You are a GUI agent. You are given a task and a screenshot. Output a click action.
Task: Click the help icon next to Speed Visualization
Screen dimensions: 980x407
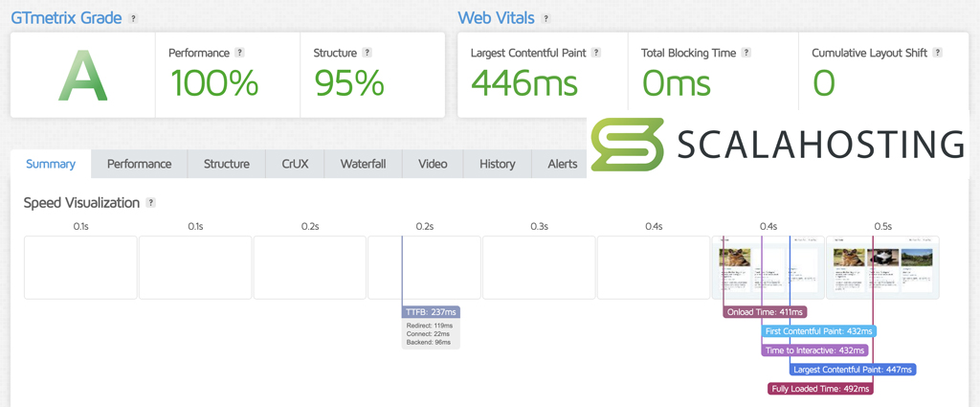pos(150,203)
